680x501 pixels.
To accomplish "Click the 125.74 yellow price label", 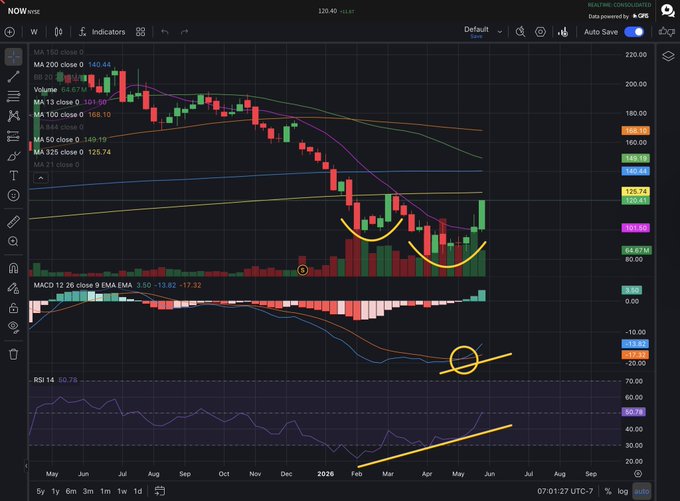I will (x=636, y=191).
